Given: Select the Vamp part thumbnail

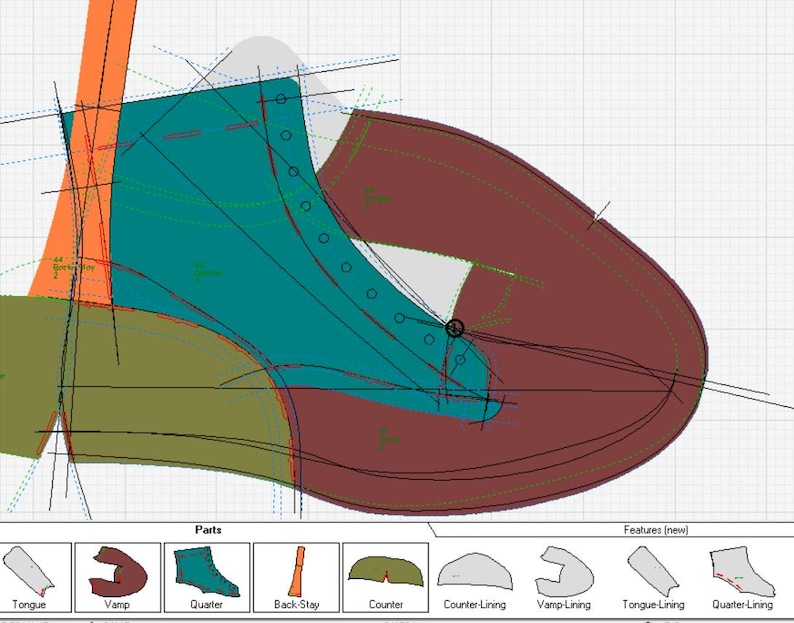Looking at the screenshot, I should click(x=117, y=577).
